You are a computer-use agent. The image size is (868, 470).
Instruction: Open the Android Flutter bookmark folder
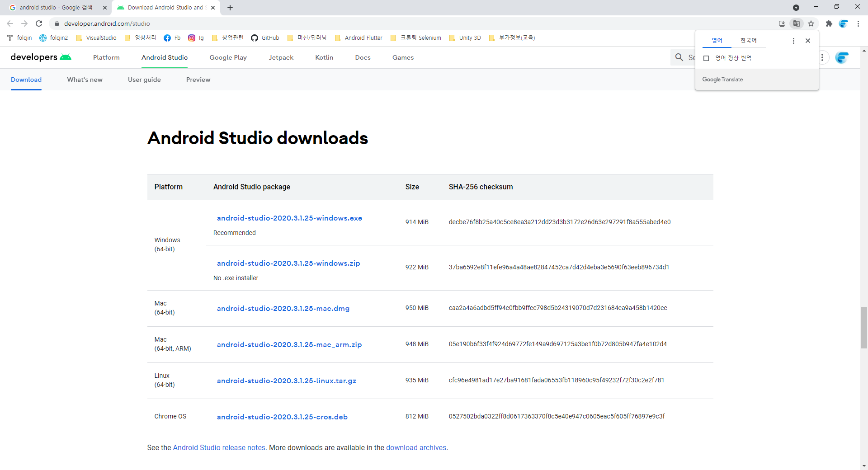[359, 38]
